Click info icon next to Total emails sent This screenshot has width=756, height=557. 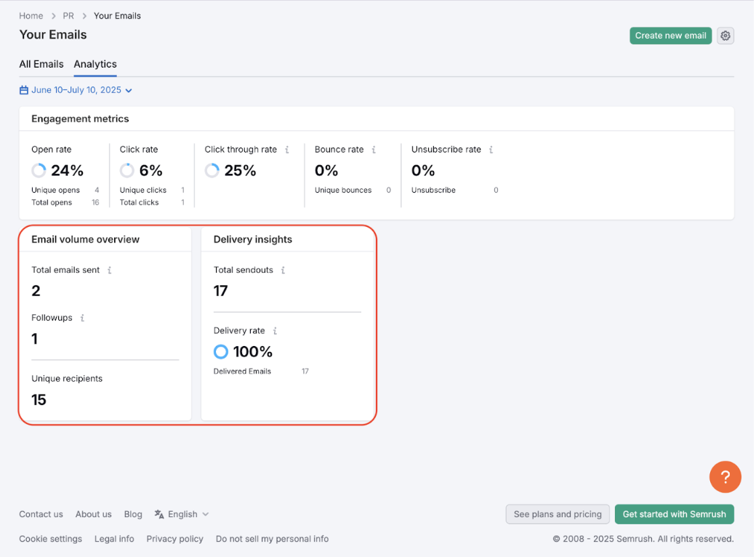pyautogui.click(x=110, y=270)
